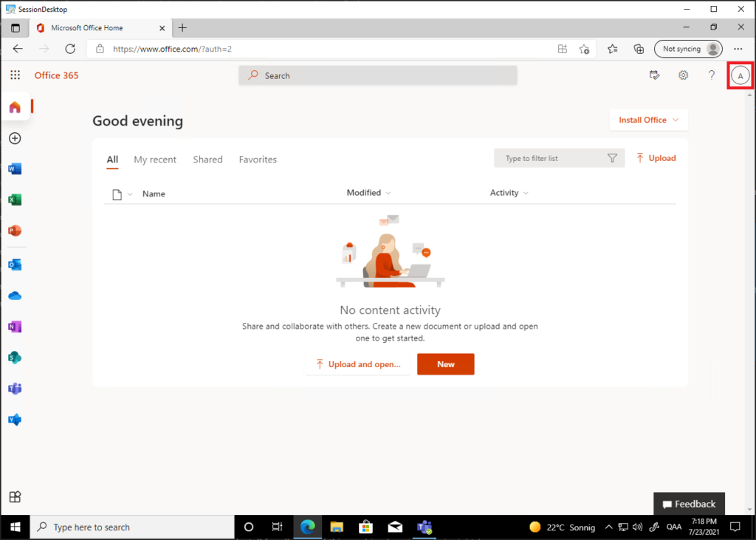Launch OneNote from the sidebar
The image size is (756, 540).
pyautogui.click(x=15, y=327)
